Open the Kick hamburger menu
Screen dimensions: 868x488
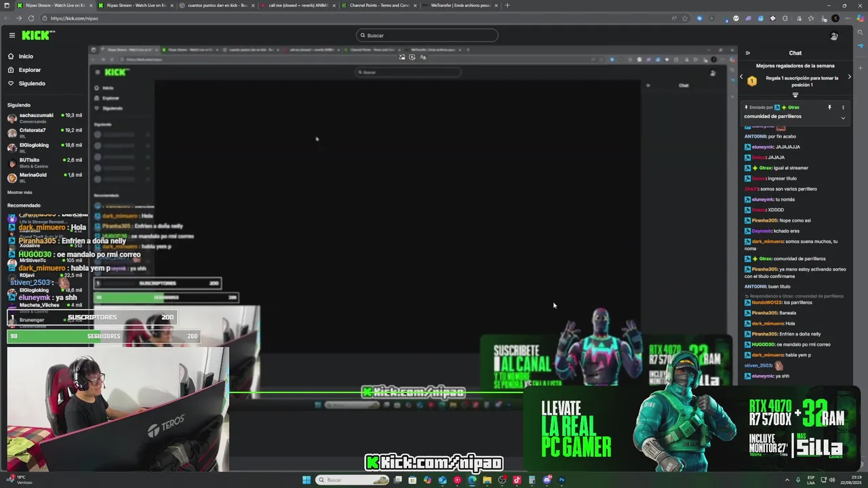pyautogui.click(x=12, y=35)
